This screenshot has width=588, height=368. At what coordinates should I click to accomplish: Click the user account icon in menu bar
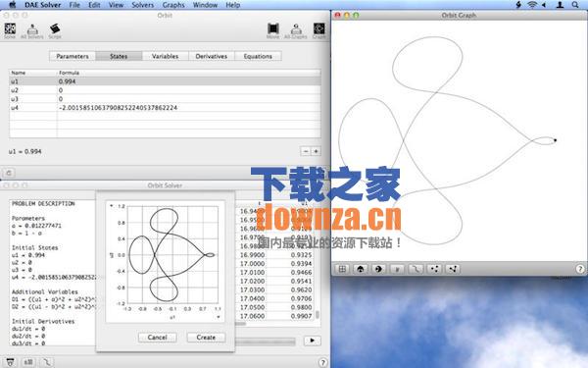[560, 5]
